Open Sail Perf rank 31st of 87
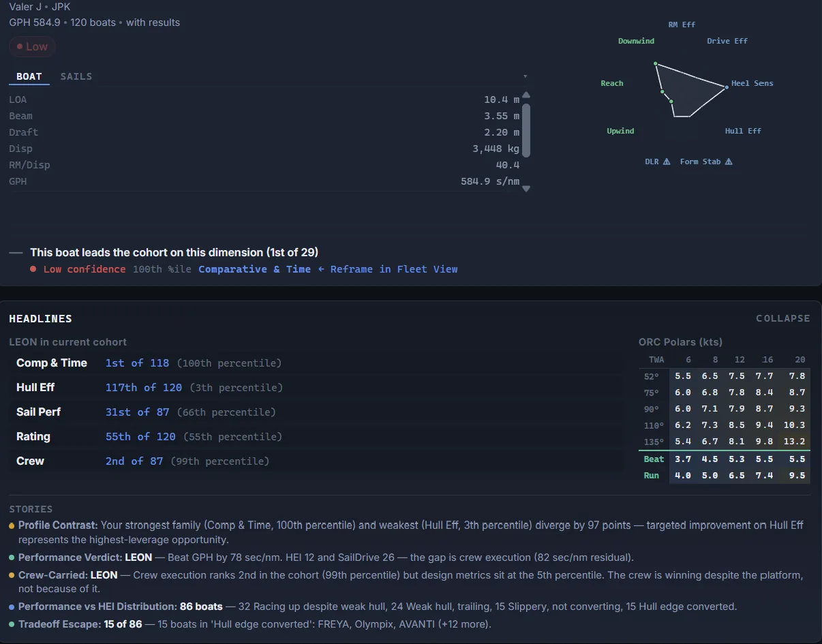 pyautogui.click(x=137, y=412)
